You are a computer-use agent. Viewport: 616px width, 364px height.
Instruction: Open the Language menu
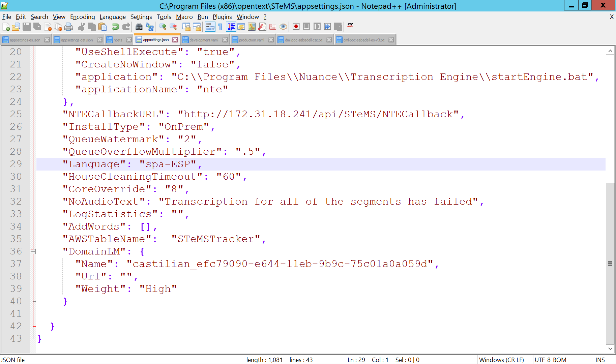pos(113,17)
